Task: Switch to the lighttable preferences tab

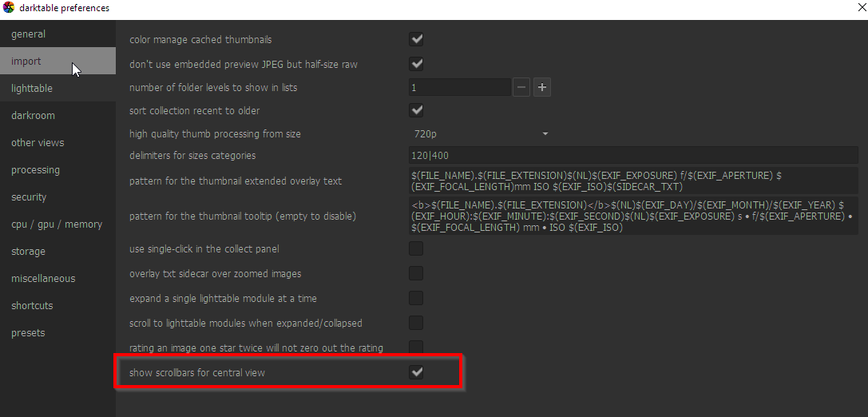Action: click(57, 88)
